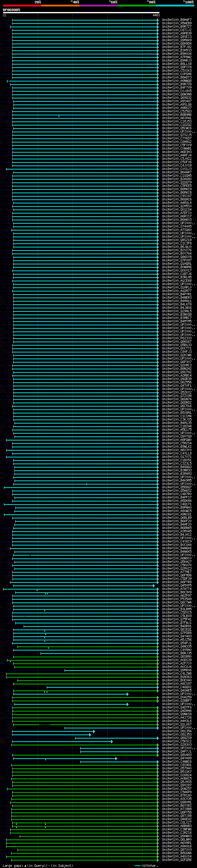Select the UniRef100_C1MJ53 label
This screenshot has height=868, width=197.
176,122
